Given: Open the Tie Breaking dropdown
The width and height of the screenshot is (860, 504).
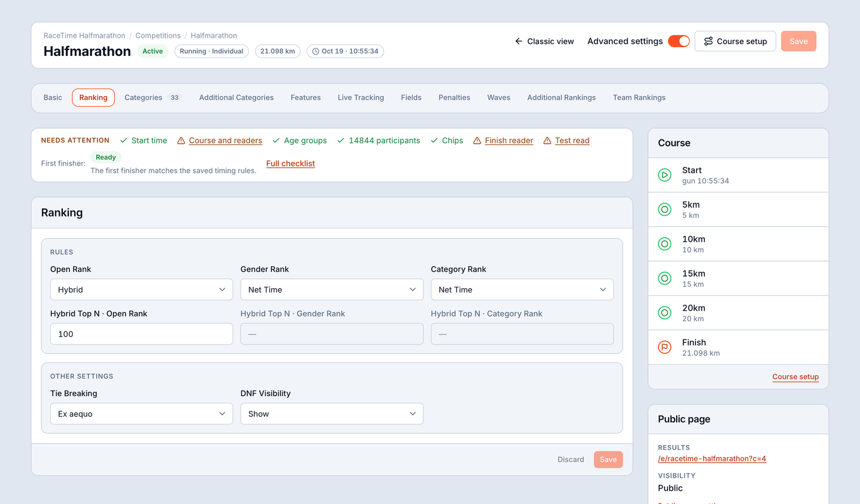Looking at the screenshot, I should point(141,414).
